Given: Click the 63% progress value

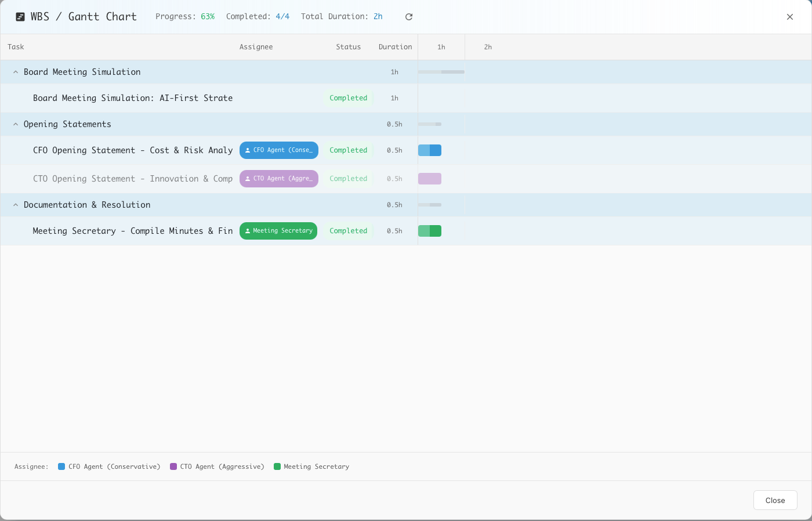Looking at the screenshot, I should tap(207, 16).
